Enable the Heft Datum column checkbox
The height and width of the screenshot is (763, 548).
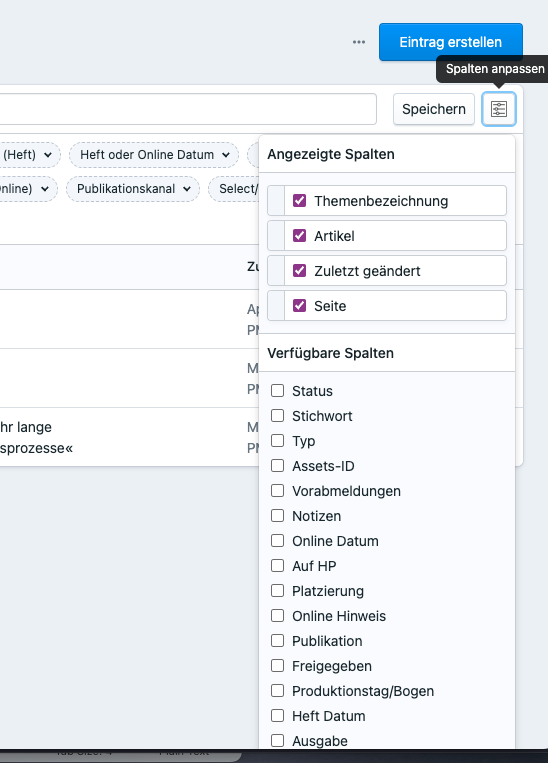277,716
